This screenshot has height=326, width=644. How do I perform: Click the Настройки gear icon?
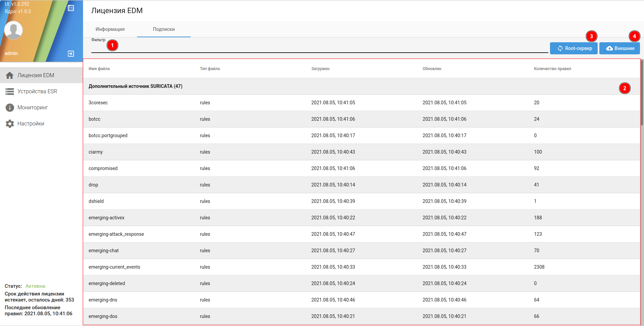coord(10,124)
